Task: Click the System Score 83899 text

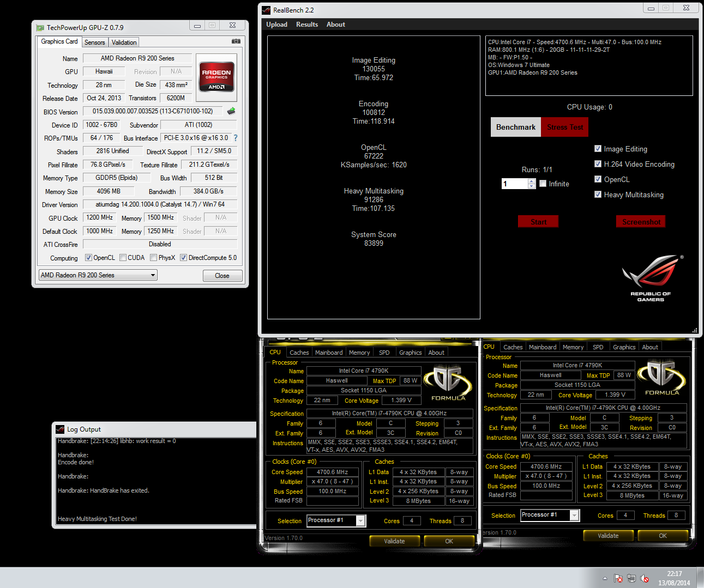Action: 374,239
